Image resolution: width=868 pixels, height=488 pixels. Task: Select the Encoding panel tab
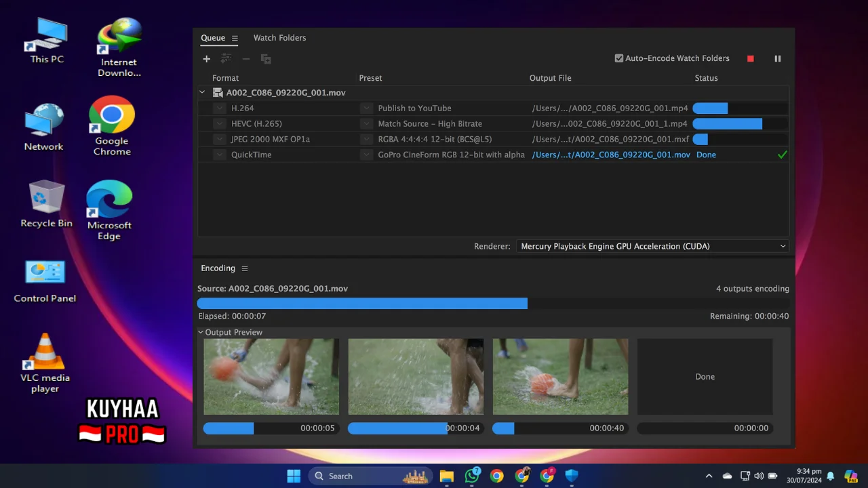(218, 268)
